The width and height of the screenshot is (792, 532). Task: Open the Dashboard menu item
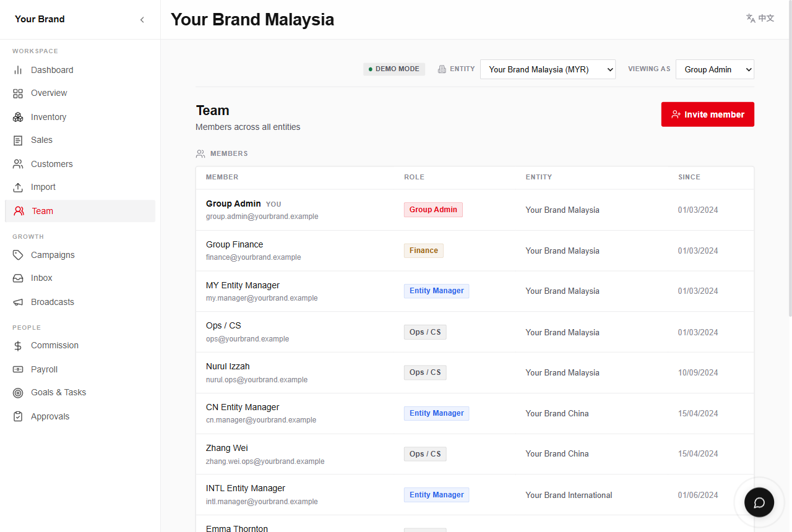(x=80, y=70)
